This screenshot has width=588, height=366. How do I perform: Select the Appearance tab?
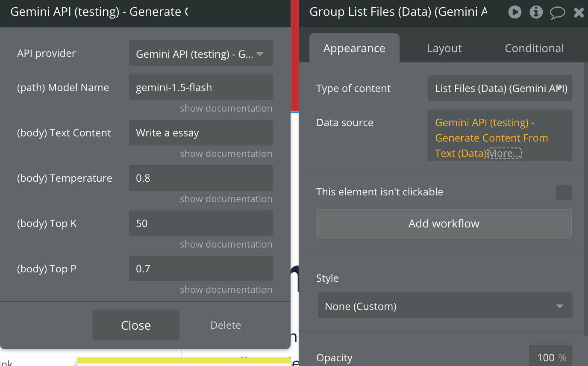coord(354,48)
